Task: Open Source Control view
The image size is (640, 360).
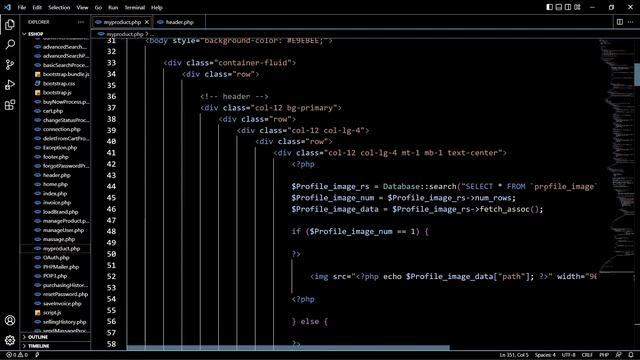Action: point(10,64)
